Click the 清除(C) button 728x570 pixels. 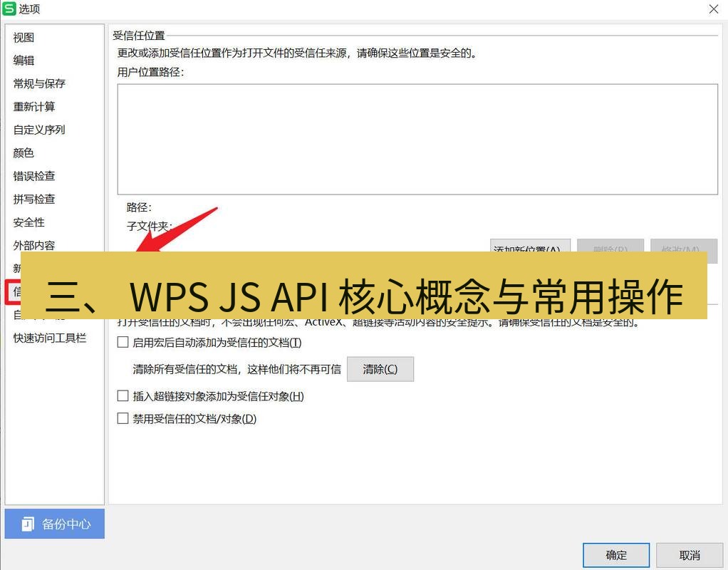380,369
